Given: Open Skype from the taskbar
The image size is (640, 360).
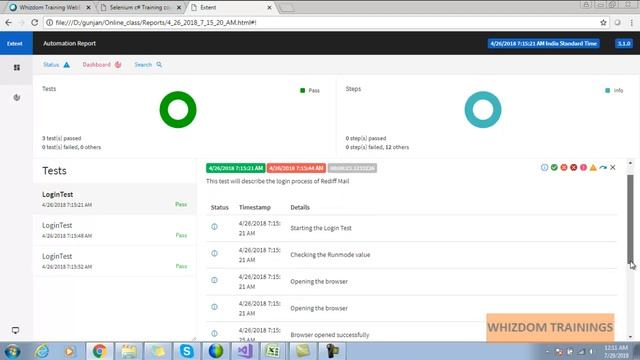Looking at the screenshot, I should pos(187,351).
